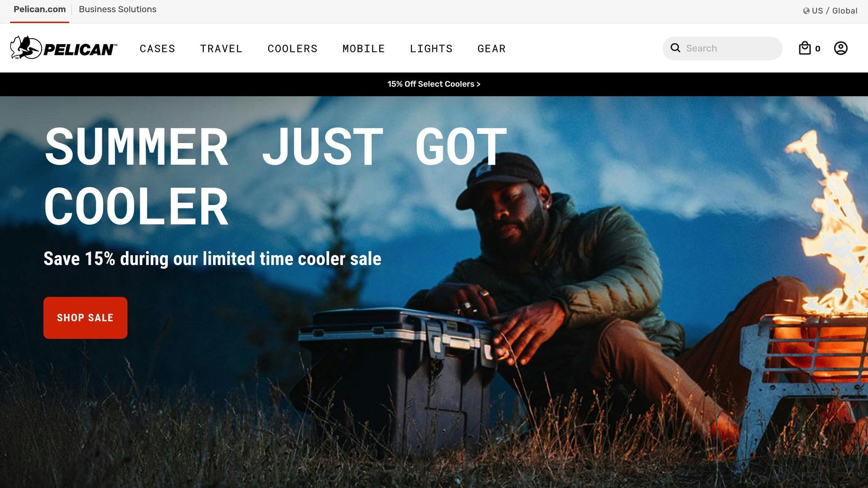Image resolution: width=868 pixels, height=488 pixels.
Task: Open the shopping bag cart icon
Action: tap(804, 48)
